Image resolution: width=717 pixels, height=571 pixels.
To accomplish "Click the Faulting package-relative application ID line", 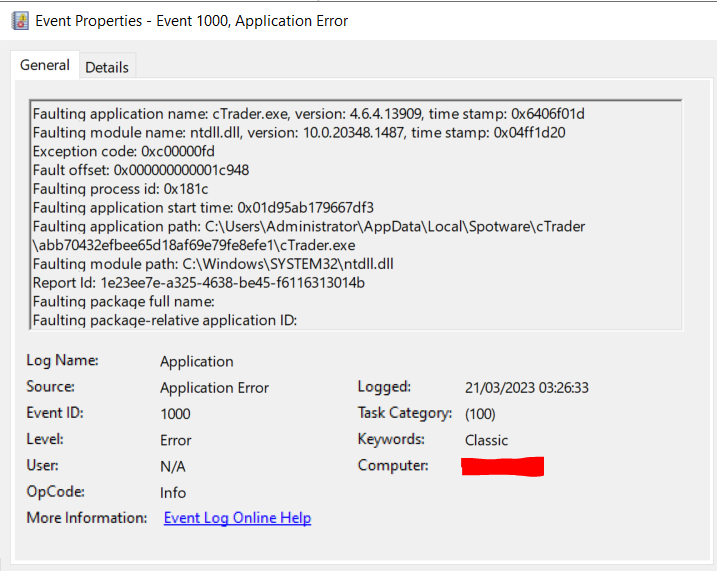I will pos(165,320).
